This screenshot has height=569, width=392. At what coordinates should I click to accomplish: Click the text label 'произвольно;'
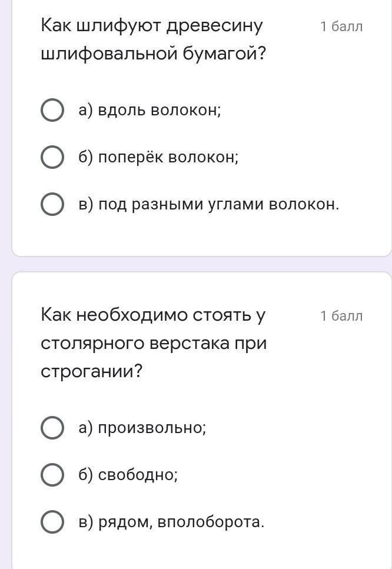[x=152, y=428]
